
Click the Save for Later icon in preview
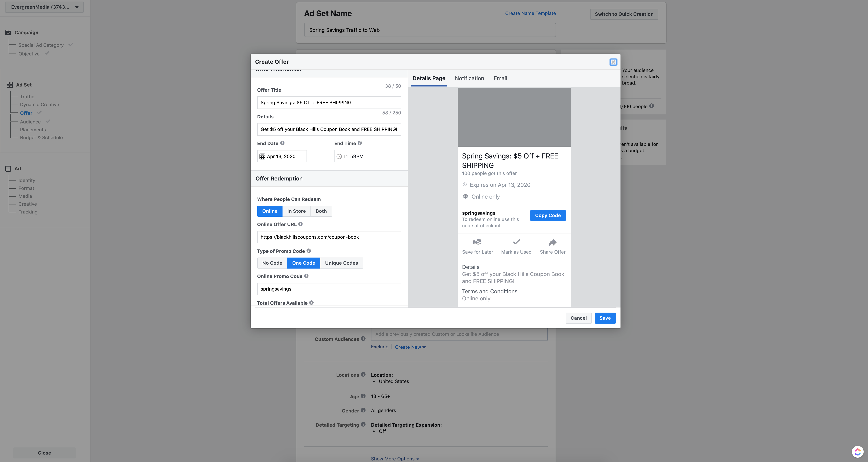point(477,242)
